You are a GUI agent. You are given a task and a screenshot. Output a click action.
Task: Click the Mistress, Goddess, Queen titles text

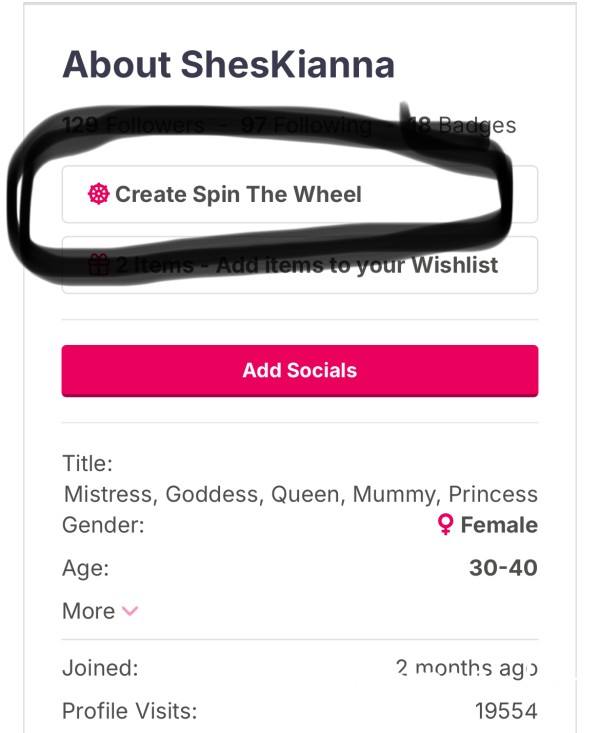(300, 494)
